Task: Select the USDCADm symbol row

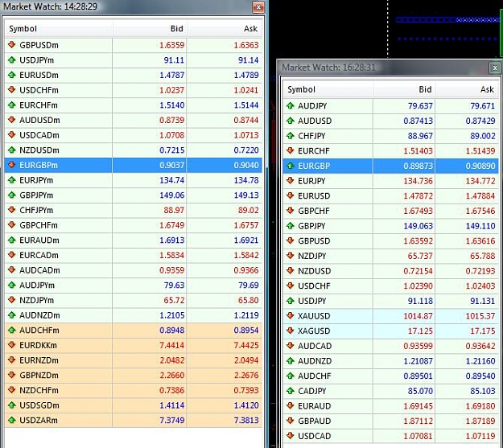Action: point(134,135)
